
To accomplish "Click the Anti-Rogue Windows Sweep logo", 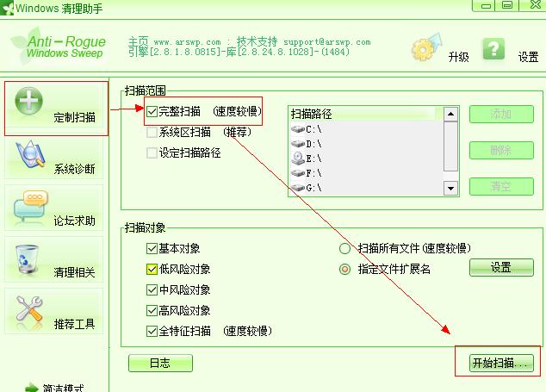I will coord(59,47).
